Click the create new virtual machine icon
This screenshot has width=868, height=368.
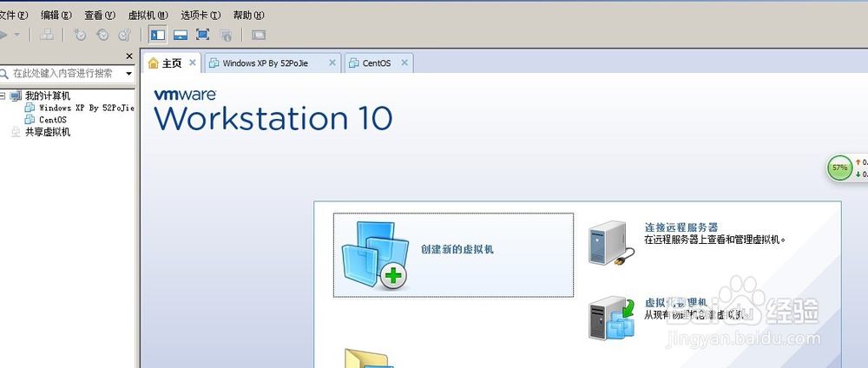click(375, 255)
